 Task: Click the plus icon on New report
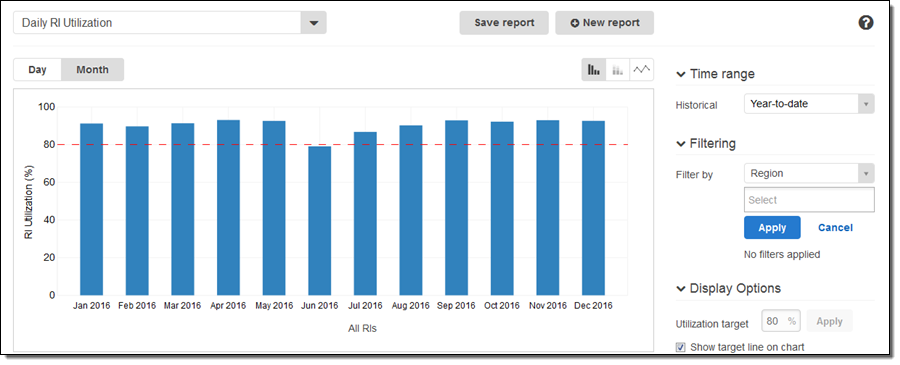575,23
